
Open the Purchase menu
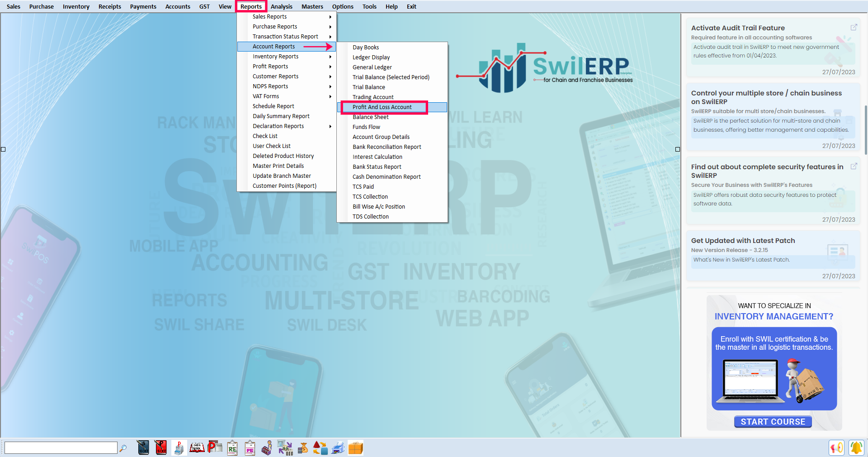42,6
